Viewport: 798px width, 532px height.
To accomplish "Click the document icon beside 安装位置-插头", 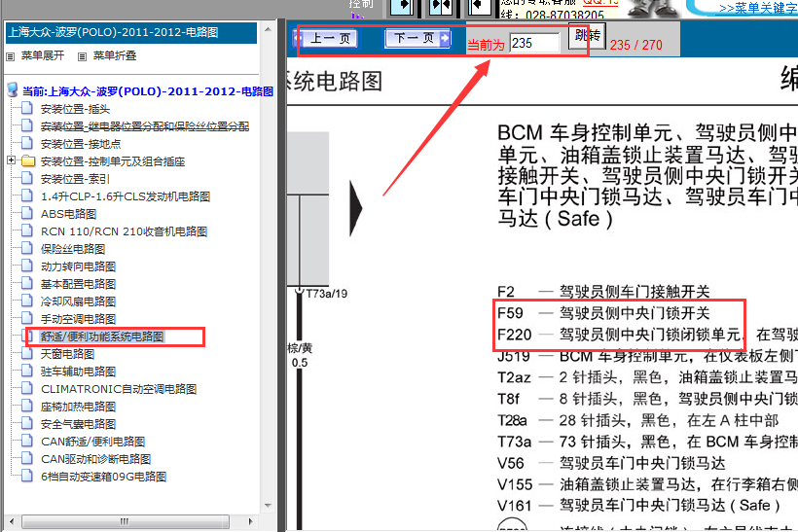I will tap(27, 108).
